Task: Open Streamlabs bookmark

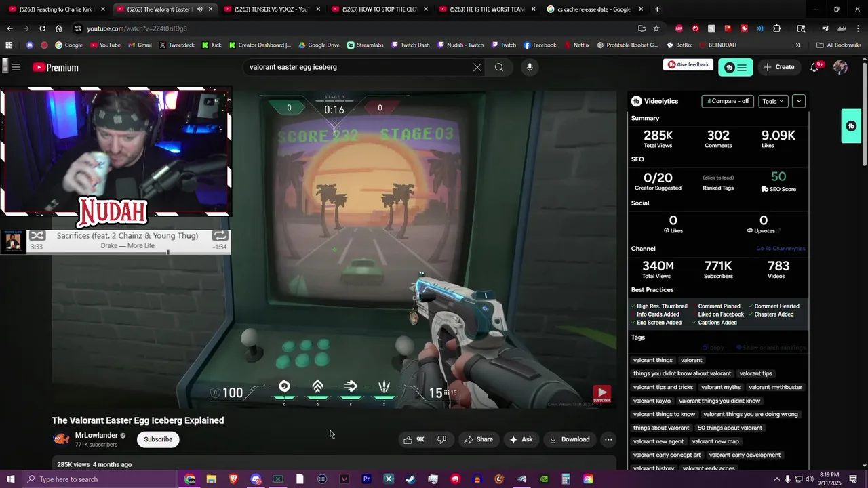Action: click(365, 45)
